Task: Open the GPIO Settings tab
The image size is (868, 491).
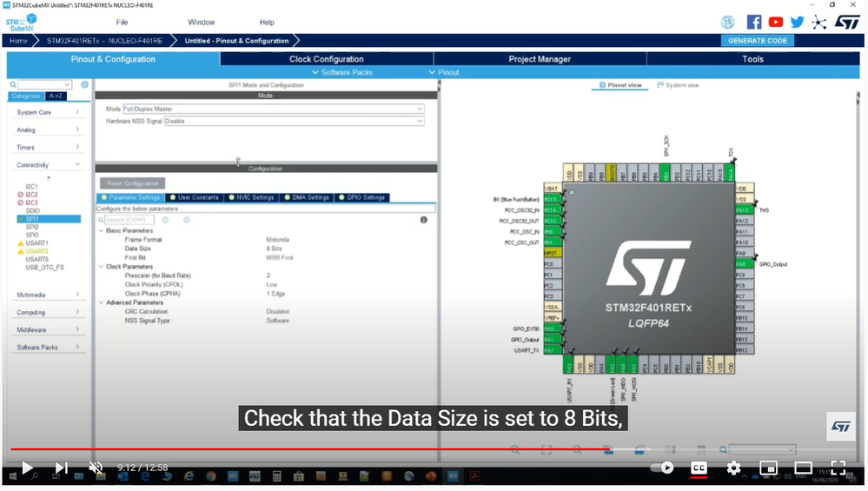Action: tap(362, 197)
